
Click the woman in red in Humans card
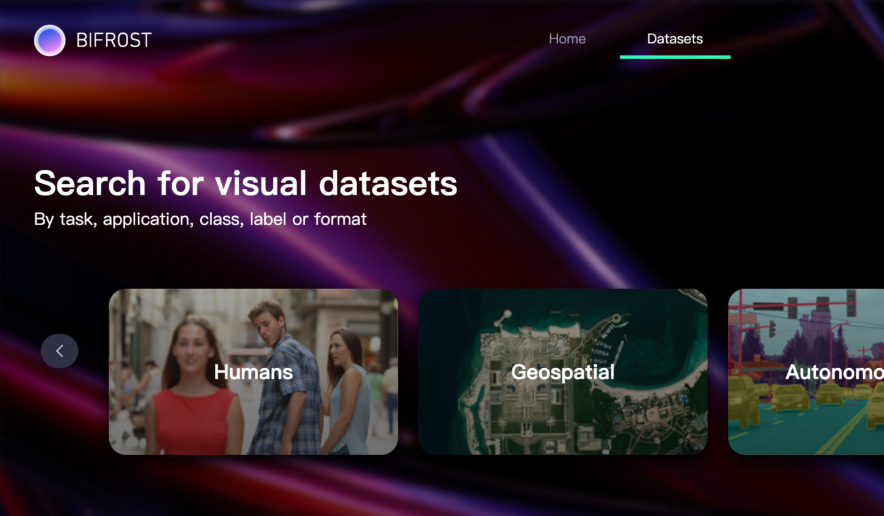(x=193, y=400)
